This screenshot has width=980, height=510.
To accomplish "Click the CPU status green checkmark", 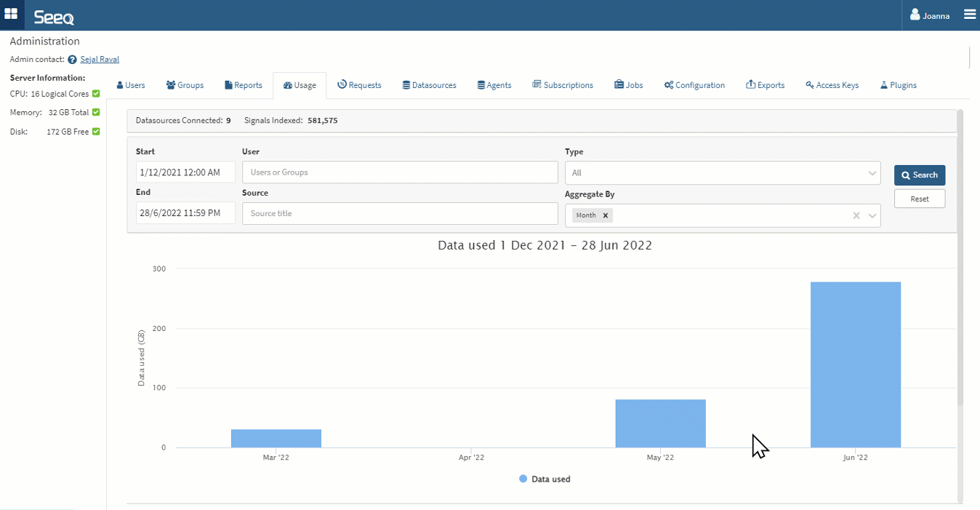I will tap(96, 94).
